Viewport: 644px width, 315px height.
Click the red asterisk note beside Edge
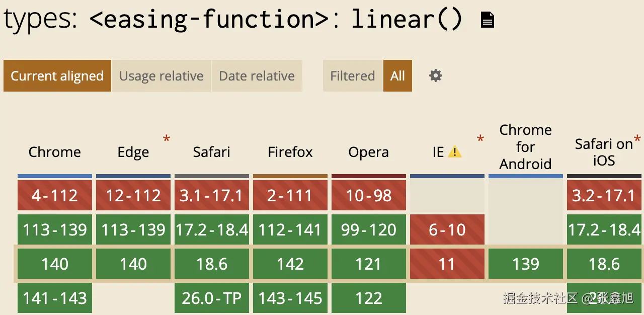167,139
